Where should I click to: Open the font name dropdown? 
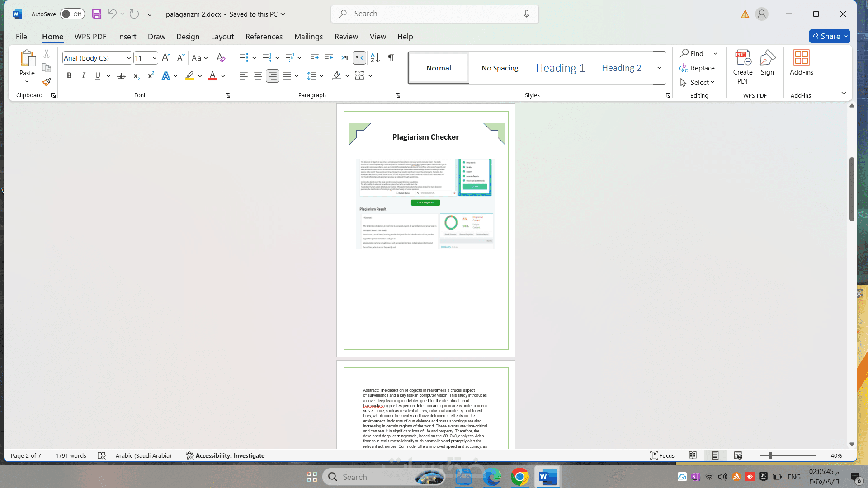tap(129, 58)
